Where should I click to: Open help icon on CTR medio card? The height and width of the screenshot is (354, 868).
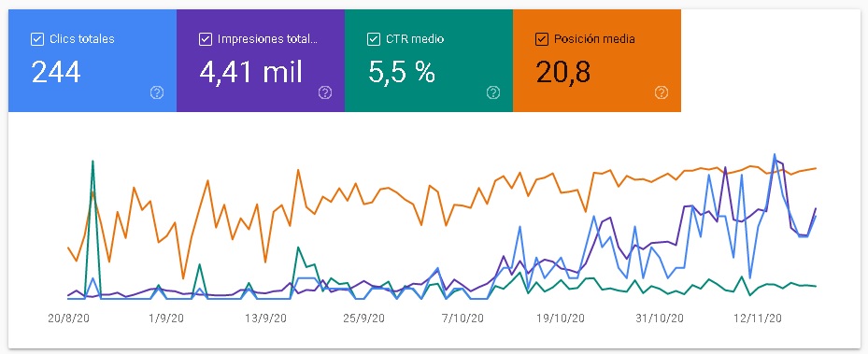coord(493,92)
